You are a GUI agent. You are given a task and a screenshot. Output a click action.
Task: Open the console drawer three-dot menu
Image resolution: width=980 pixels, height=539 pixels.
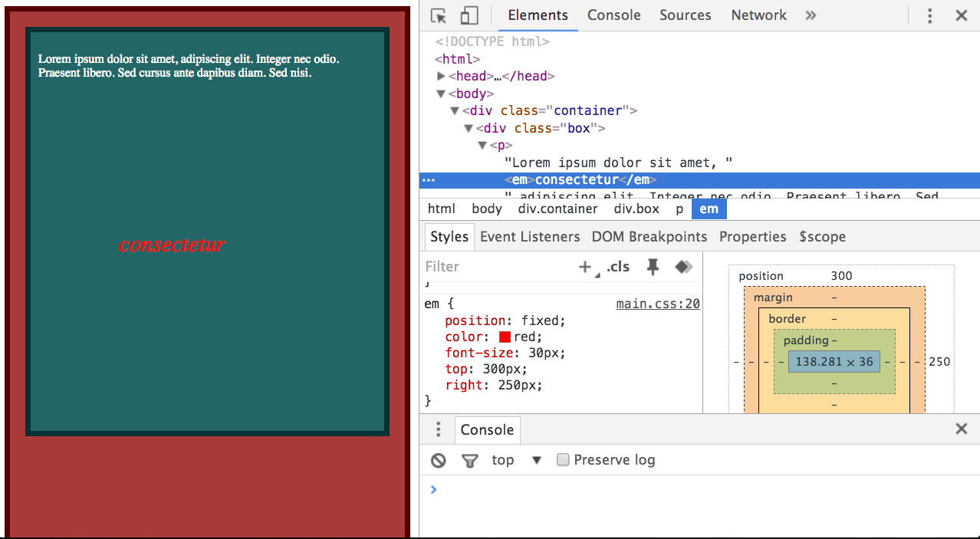439,429
